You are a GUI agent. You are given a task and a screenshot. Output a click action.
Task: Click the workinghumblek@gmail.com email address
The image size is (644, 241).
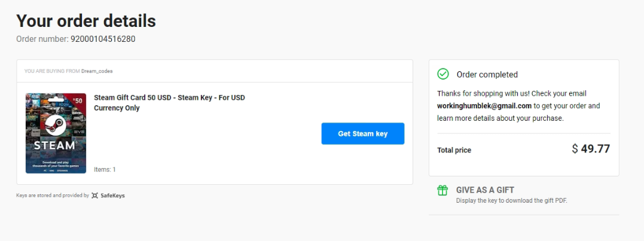pos(484,106)
